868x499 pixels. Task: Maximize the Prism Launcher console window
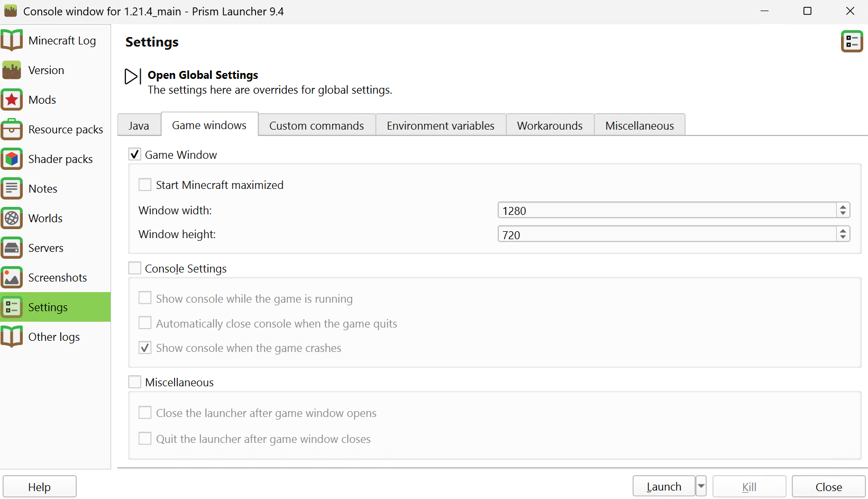click(x=807, y=11)
